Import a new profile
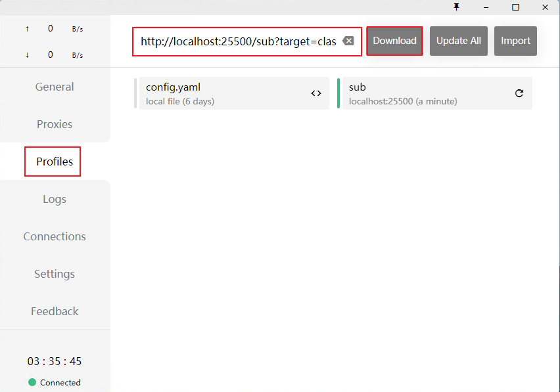The height and width of the screenshot is (392, 560). [x=515, y=41]
